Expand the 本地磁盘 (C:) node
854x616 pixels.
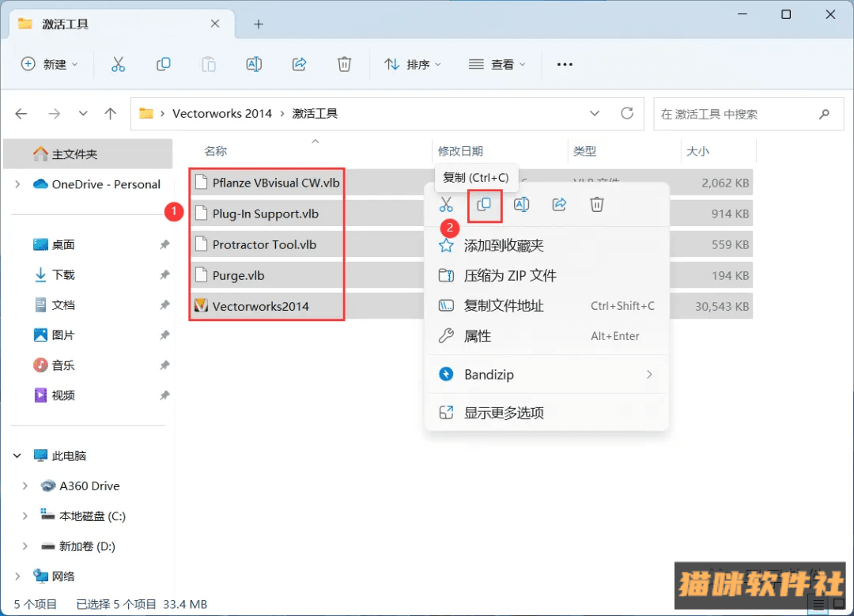click(x=25, y=516)
